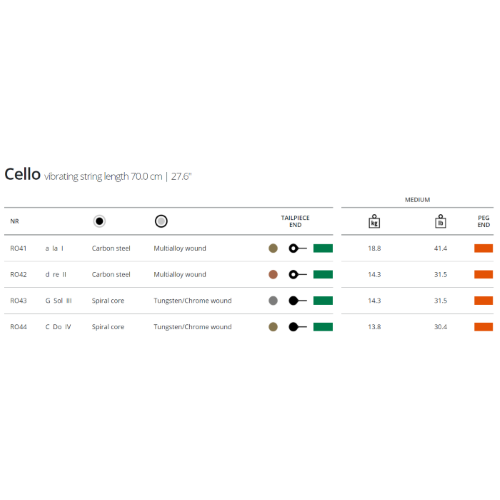Click the RO41 string number
Screen dimensions: 500x500
click(18, 248)
